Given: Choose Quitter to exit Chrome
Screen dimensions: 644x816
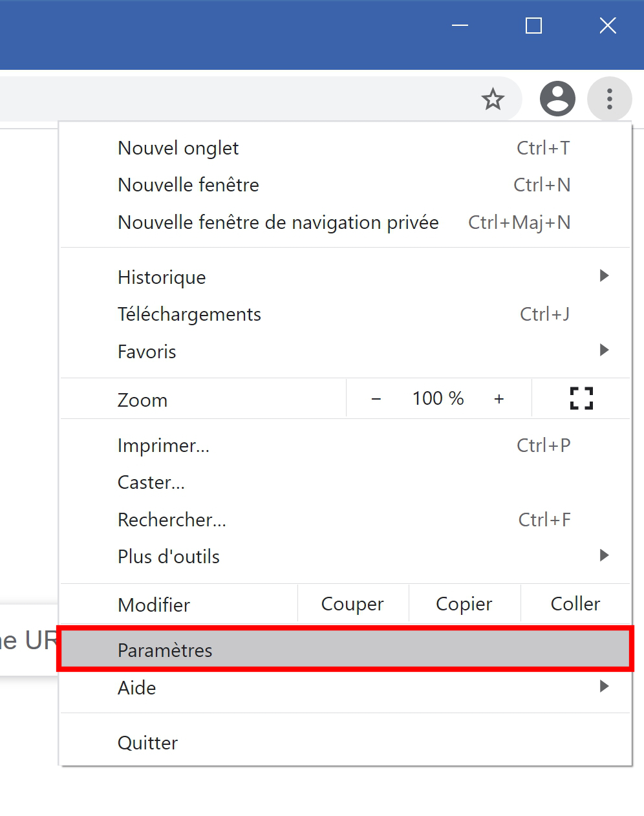Looking at the screenshot, I should [345, 742].
